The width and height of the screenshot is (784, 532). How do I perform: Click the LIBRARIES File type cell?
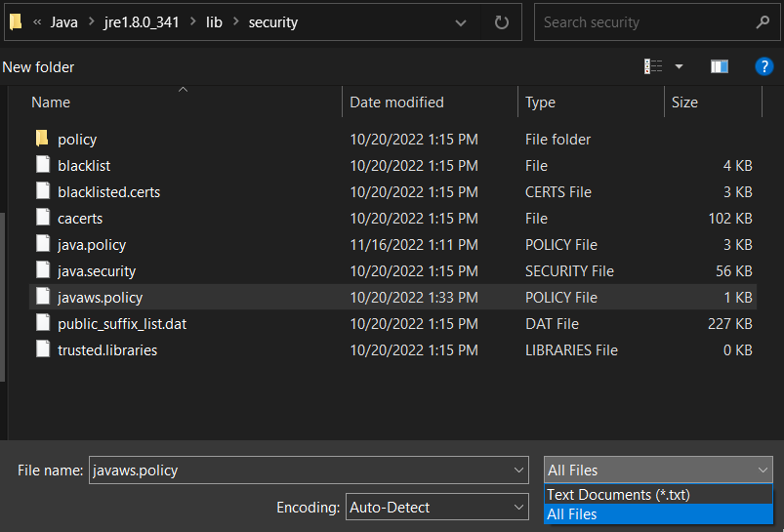[571, 350]
